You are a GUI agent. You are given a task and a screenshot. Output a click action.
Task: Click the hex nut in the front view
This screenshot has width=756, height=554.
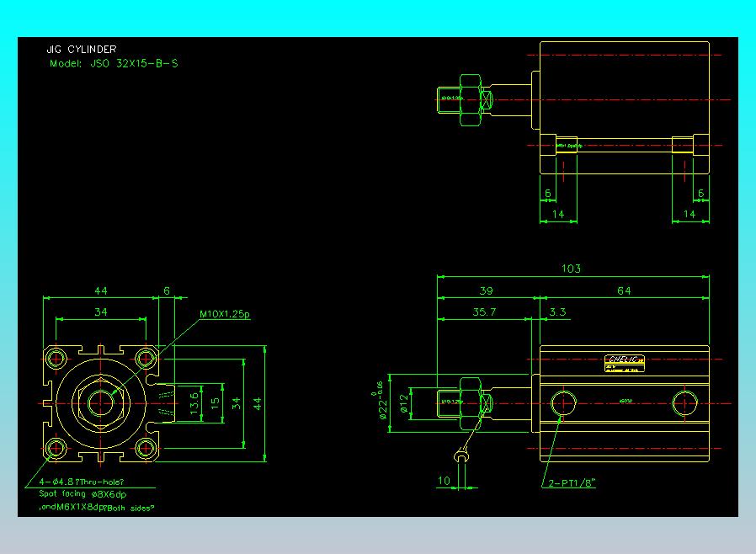101,403
